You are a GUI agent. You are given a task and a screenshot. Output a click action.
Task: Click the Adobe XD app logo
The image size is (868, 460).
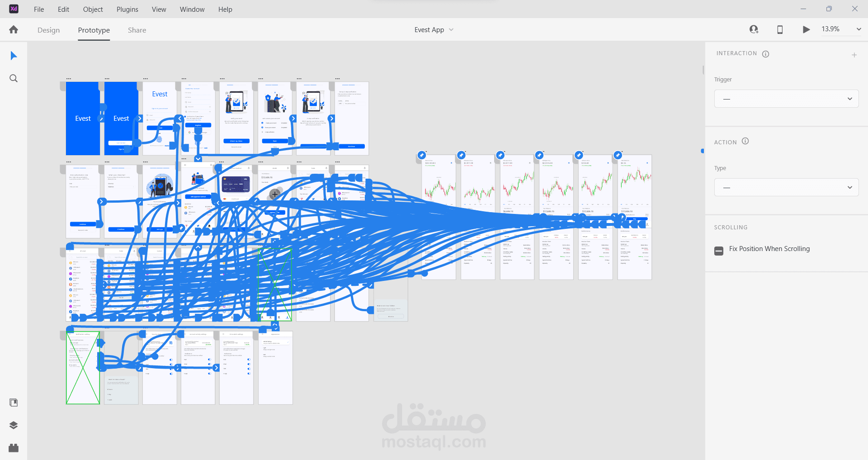point(14,9)
